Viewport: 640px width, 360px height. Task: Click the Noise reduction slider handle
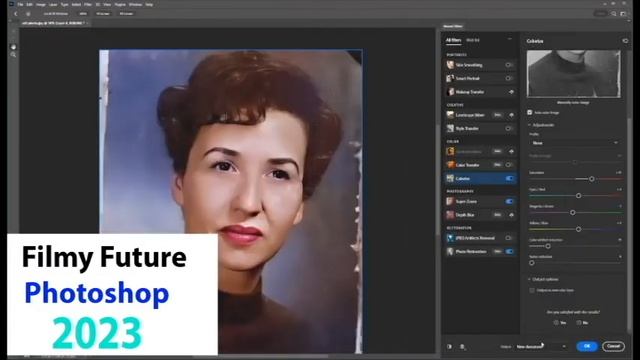pos(532,263)
